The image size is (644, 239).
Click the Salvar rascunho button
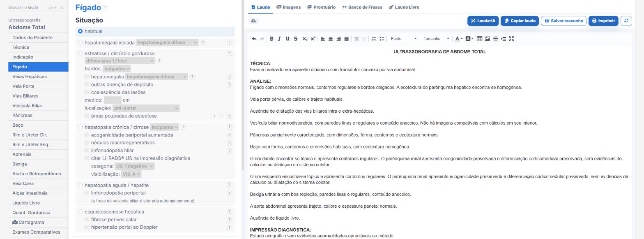[563, 21]
